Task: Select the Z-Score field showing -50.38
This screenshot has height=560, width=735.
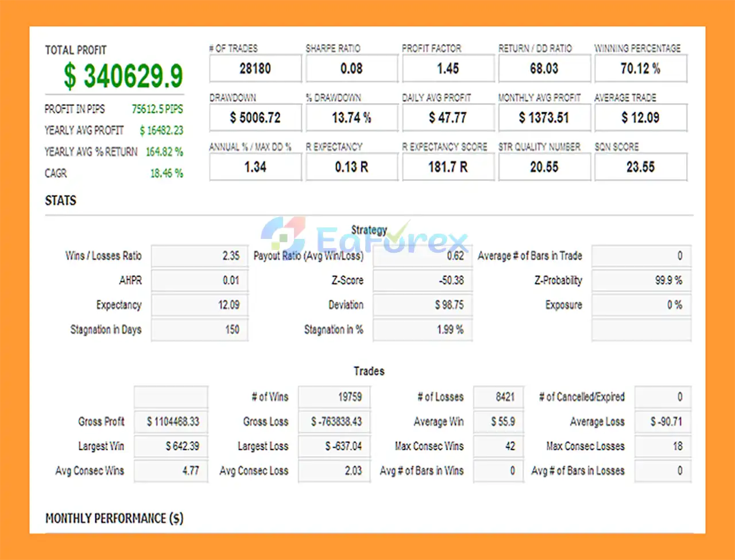Action: (x=422, y=281)
